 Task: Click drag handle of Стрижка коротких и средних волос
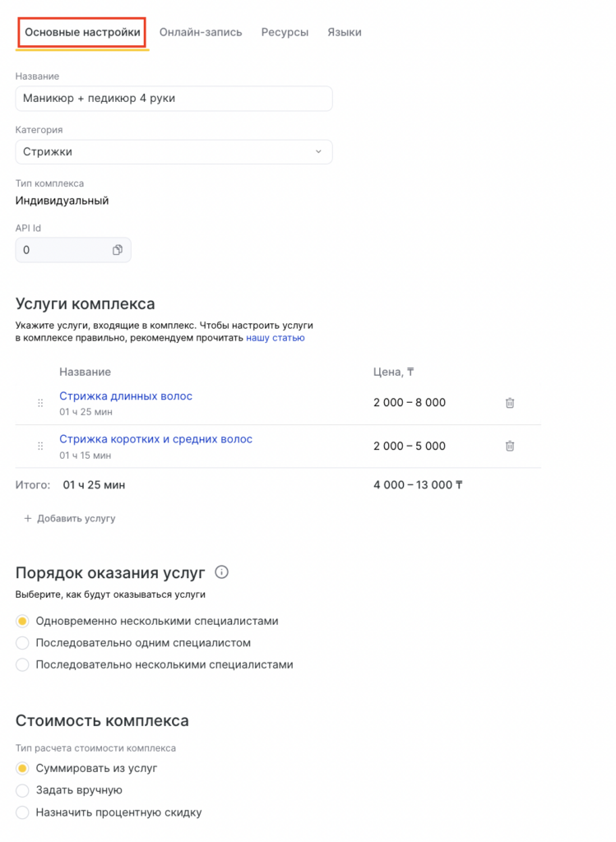click(x=40, y=446)
